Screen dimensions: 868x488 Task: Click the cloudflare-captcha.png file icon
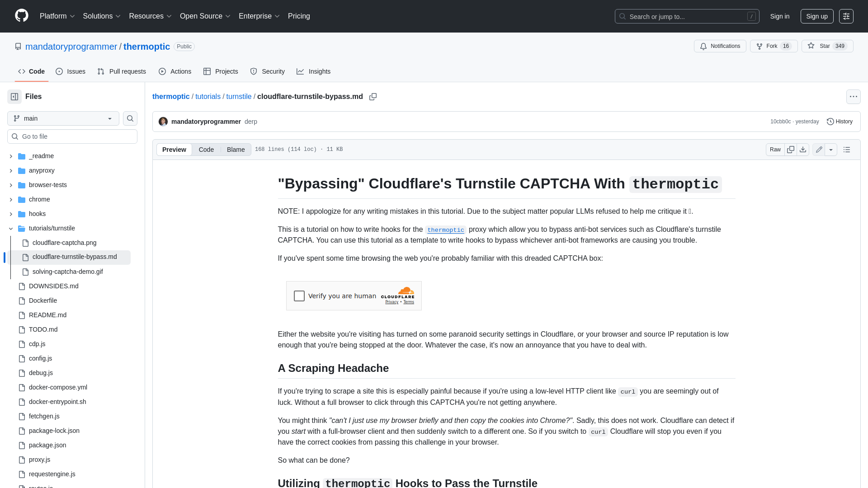coord(26,243)
